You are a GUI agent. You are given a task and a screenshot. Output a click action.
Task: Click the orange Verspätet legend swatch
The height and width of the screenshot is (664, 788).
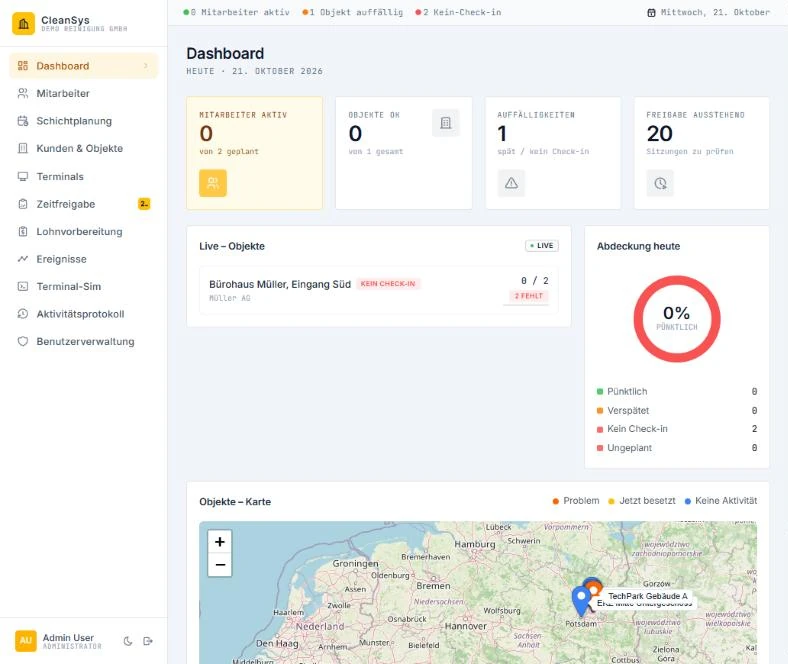pyautogui.click(x=600, y=411)
